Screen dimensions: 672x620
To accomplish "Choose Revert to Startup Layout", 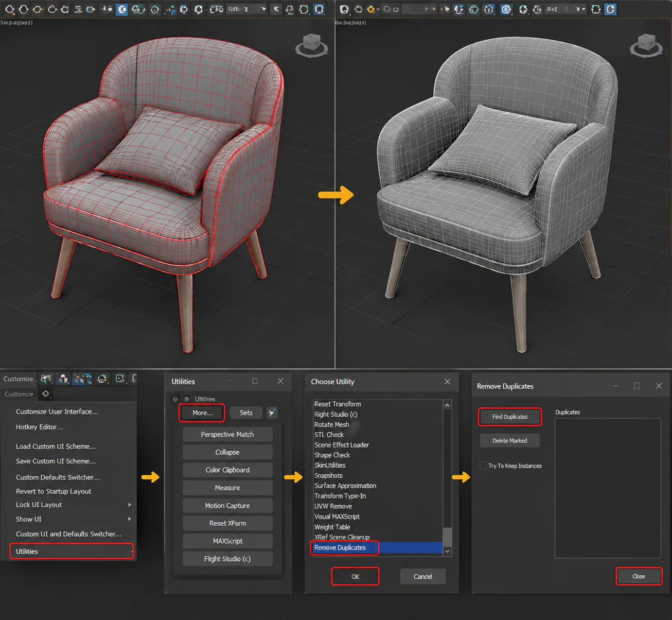I will pos(54,491).
